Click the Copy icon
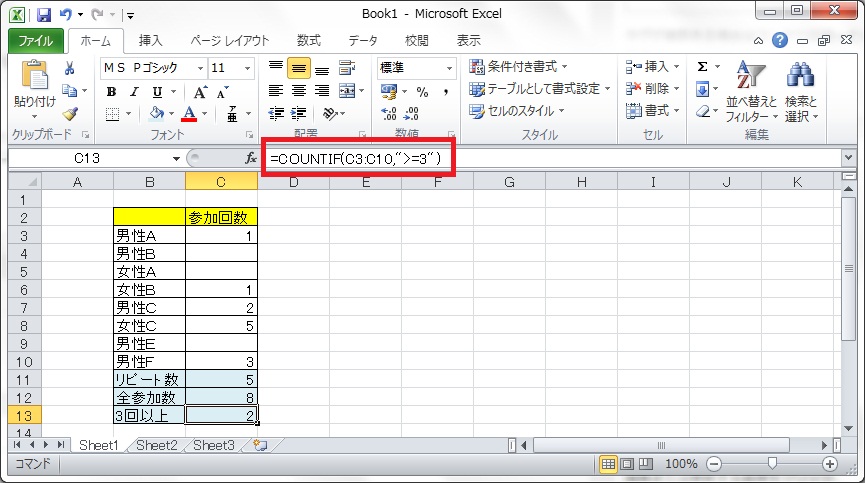This screenshot has width=865, height=483. [70, 90]
